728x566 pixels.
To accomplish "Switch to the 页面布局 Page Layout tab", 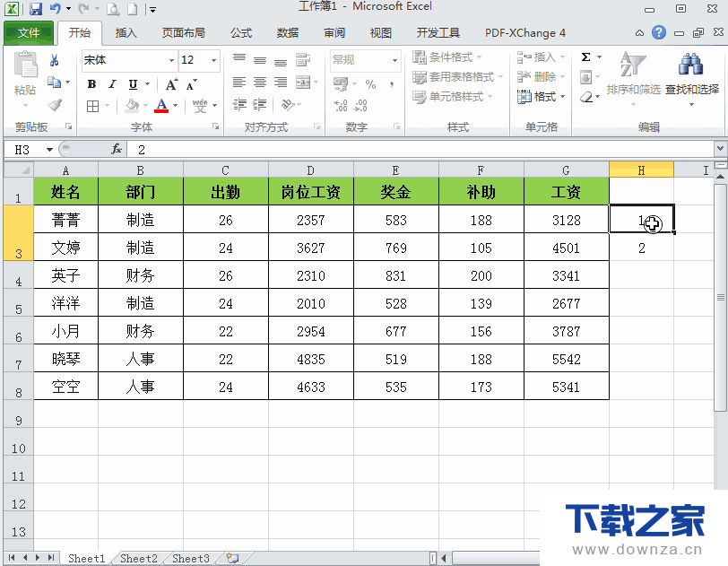I will point(184,33).
